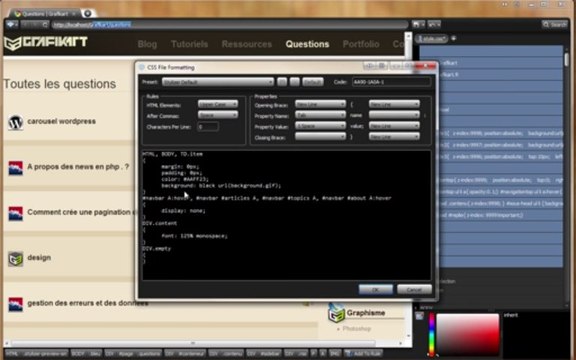Click the 'Toutes les questions' heading
576x360 pixels.
(60, 84)
